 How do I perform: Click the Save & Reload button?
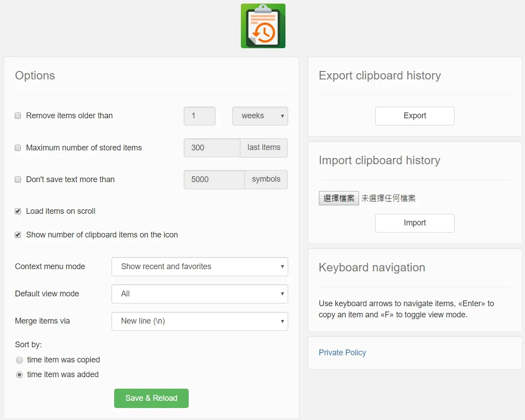tap(151, 398)
